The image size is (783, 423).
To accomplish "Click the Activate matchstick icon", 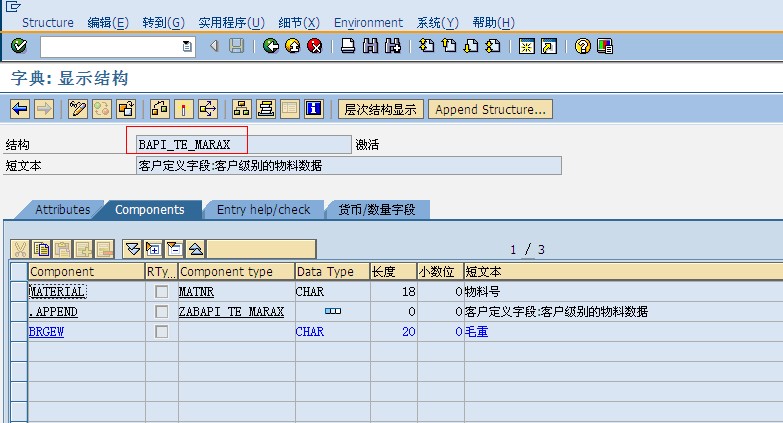I will pyautogui.click(x=184, y=109).
